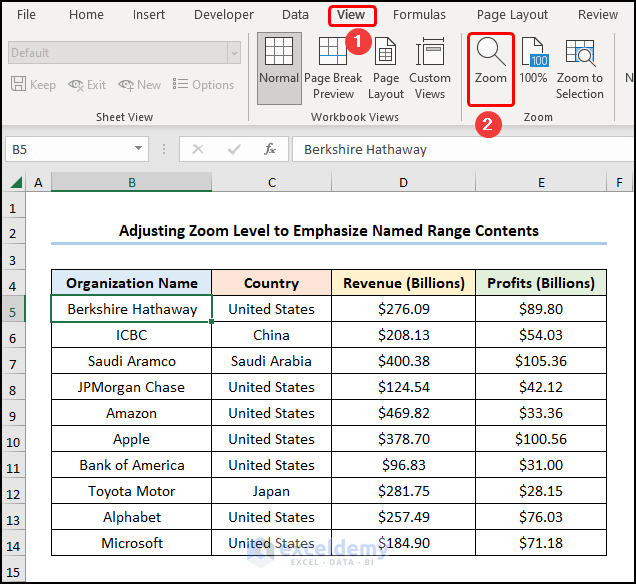Select the Saudi Aramco cell
This screenshot has height=584, width=636.
pos(131,361)
